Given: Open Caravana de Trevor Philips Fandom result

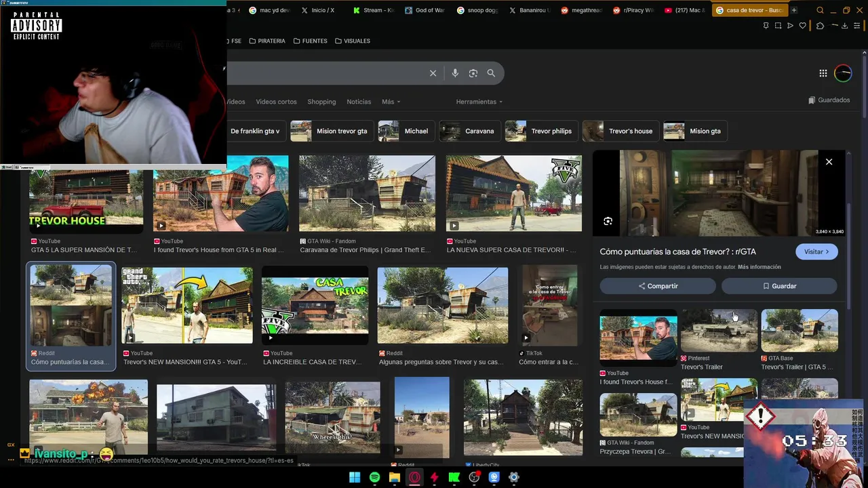Looking at the screenshot, I should click(x=367, y=194).
